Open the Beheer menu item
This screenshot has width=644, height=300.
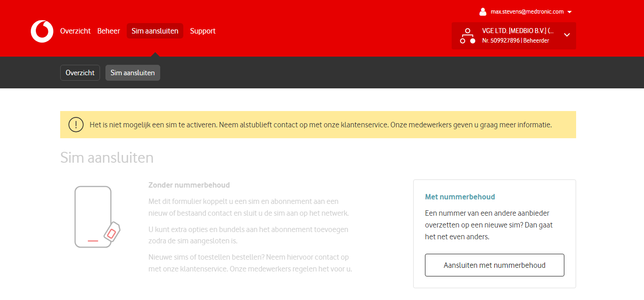tap(109, 31)
